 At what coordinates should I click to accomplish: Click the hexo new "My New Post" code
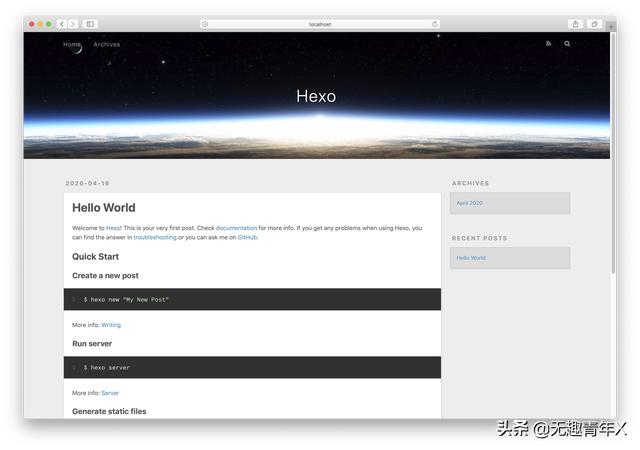pos(126,299)
